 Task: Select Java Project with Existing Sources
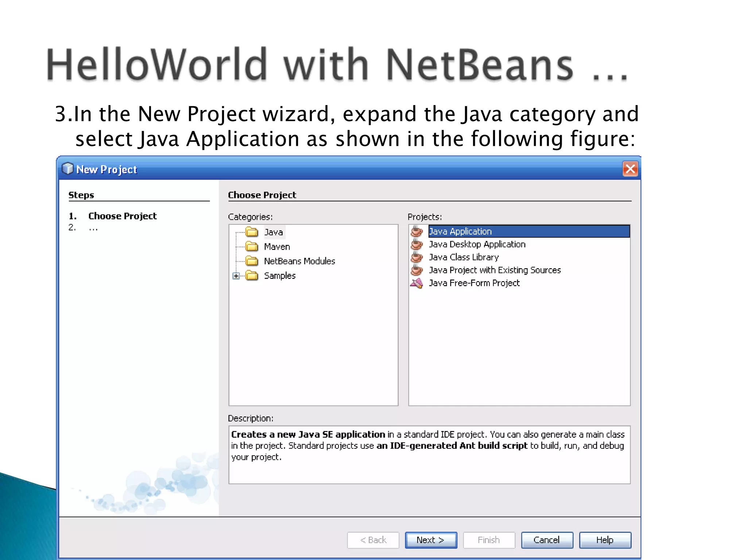click(x=495, y=270)
